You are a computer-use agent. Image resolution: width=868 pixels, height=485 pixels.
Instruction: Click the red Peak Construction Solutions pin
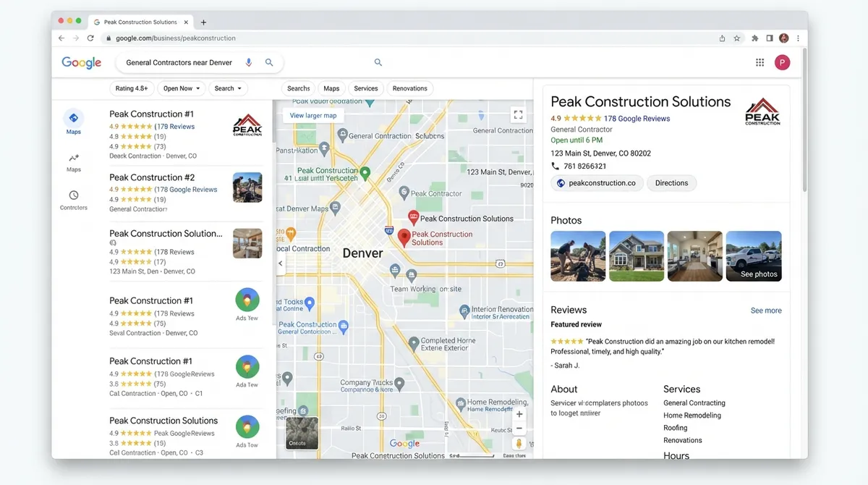pyautogui.click(x=404, y=237)
